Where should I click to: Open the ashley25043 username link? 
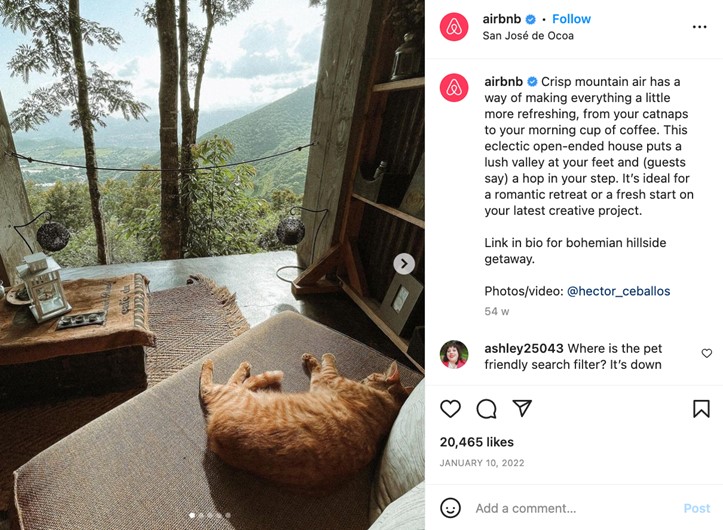pos(524,348)
